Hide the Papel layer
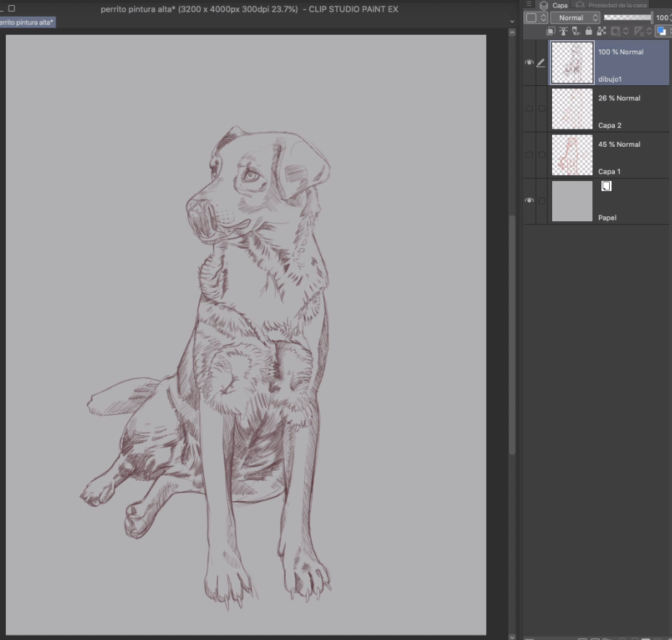672x640 pixels. 529,200
